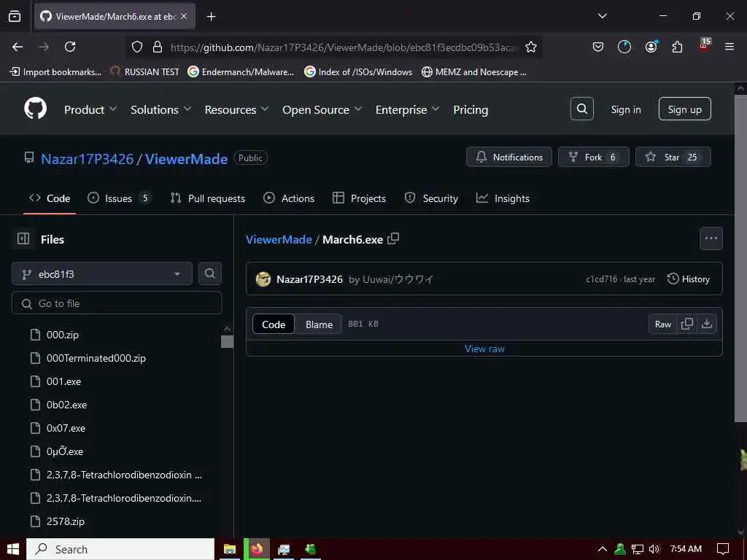Open the Nazar17P3426 owner link
747x560 pixels.
coord(88,158)
